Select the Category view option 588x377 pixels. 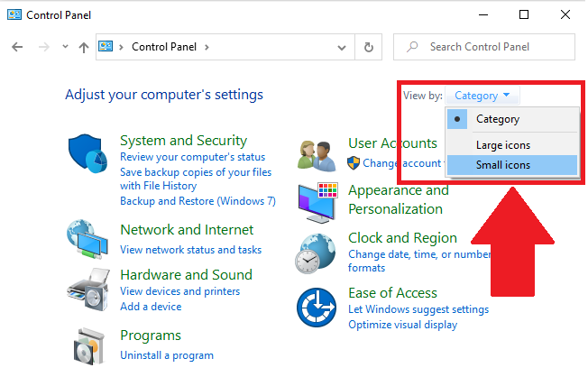497,119
